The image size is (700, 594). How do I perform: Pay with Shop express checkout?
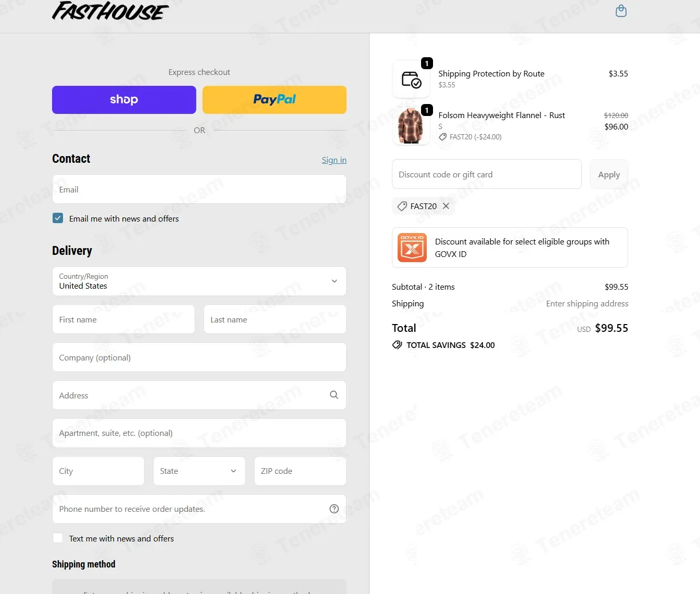(124, 100)
